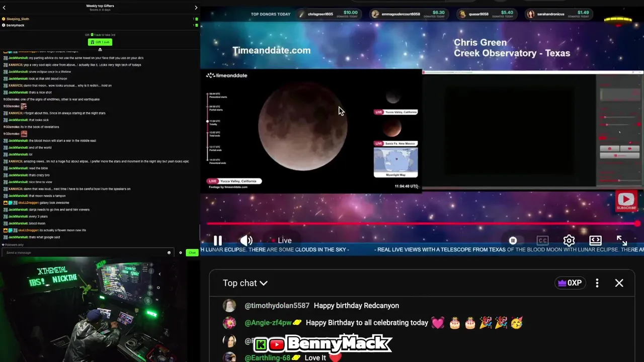
Task: Click the avatar next to @timothydolan5587
Action: coord(229,306)
